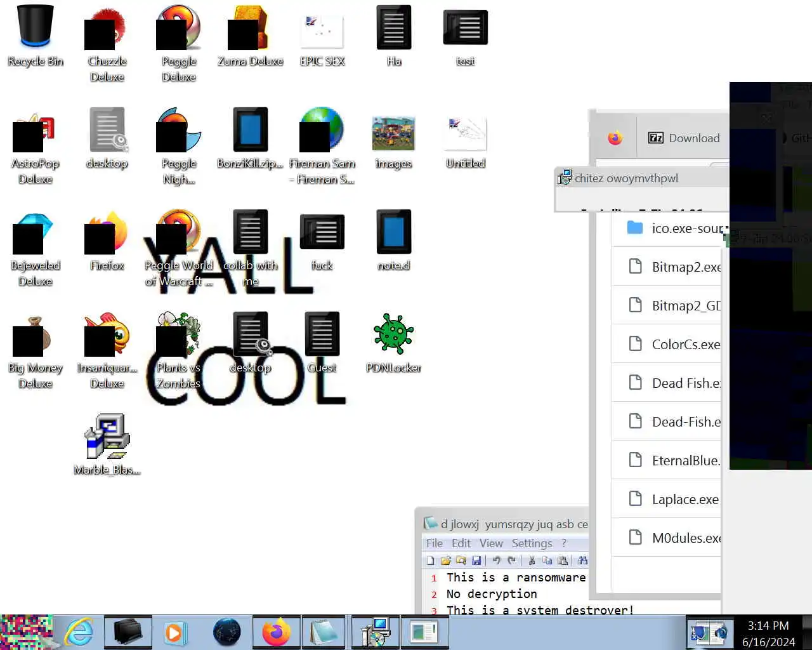Open Bitmap2.exe in the file list
This screenshot has width=812, height=650.
(667, 267)
